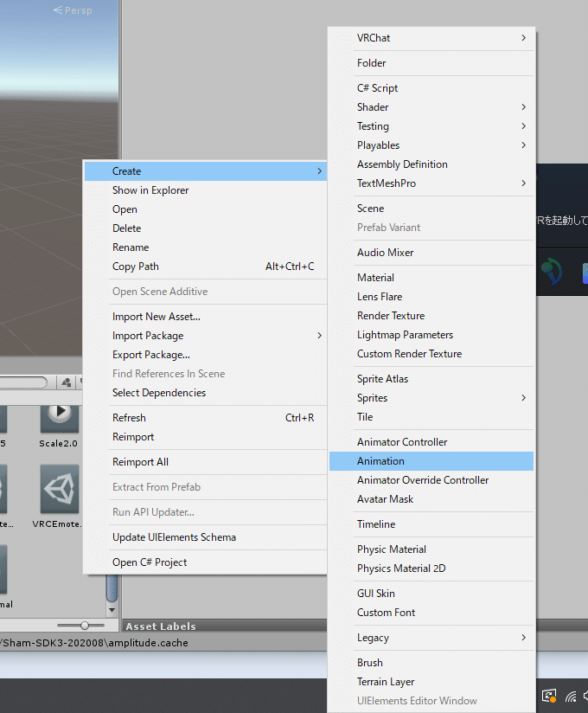
Task: Open the VRChat submenu
Action: (x=431, y=38)
